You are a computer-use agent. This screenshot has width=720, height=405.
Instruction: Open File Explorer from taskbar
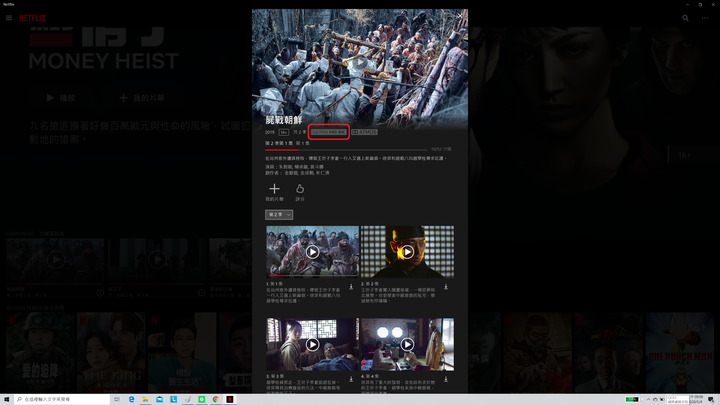point(145,399)
